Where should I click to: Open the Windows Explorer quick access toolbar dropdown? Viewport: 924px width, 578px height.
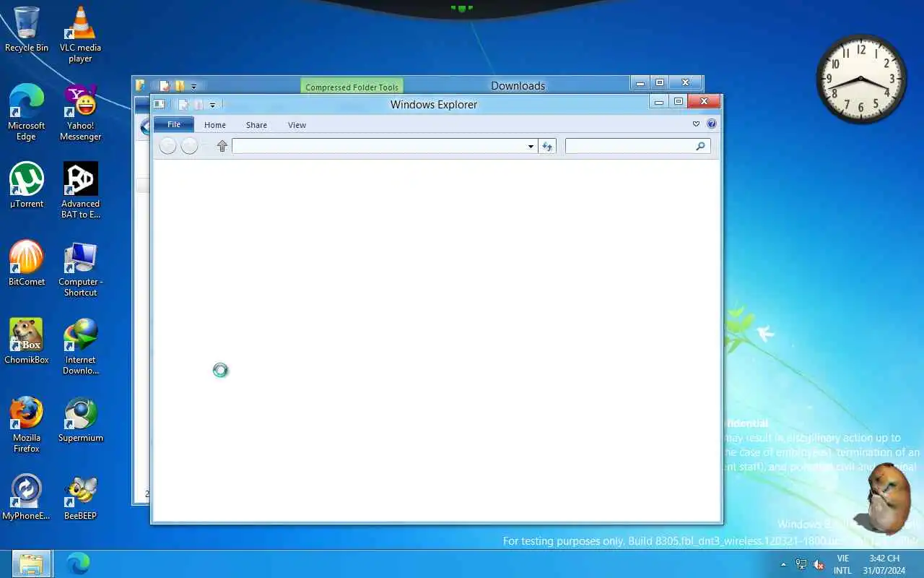pyautogui.click(x=212, y=105)
